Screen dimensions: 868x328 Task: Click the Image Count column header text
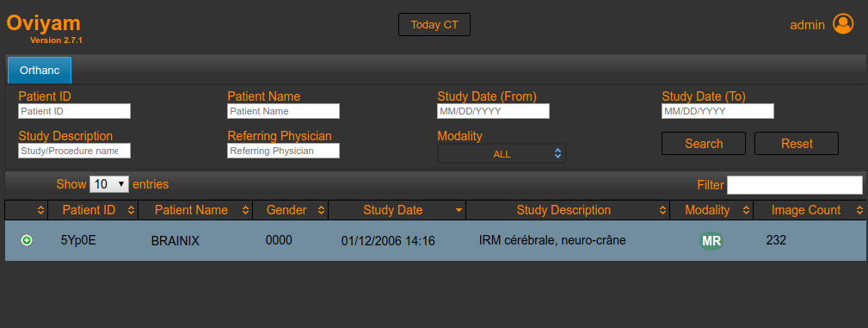[806, 211]
